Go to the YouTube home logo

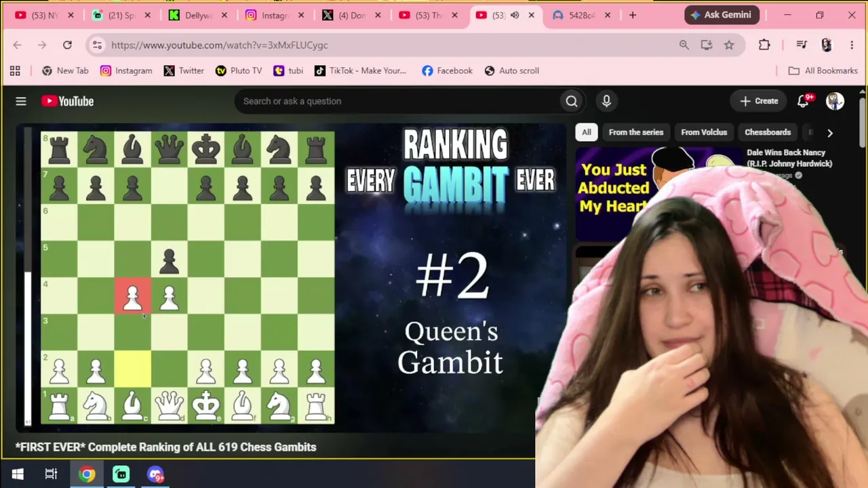[x=67, y=101]
